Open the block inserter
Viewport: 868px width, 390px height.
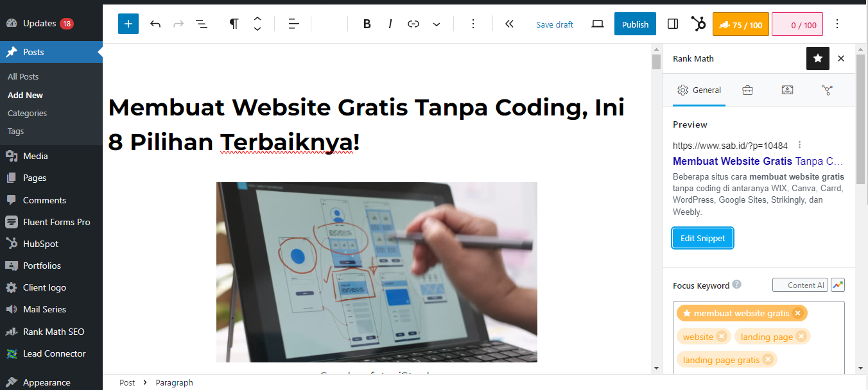click(128, 24)
